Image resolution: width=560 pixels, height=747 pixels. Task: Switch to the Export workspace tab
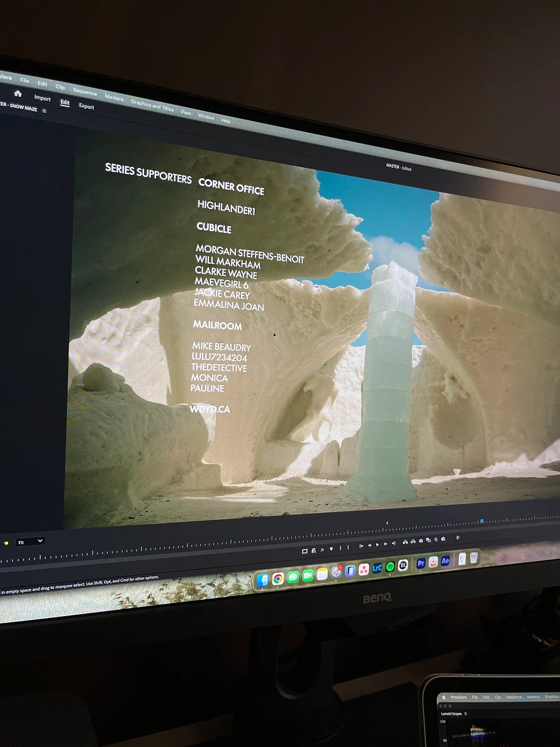click(86, 106)
